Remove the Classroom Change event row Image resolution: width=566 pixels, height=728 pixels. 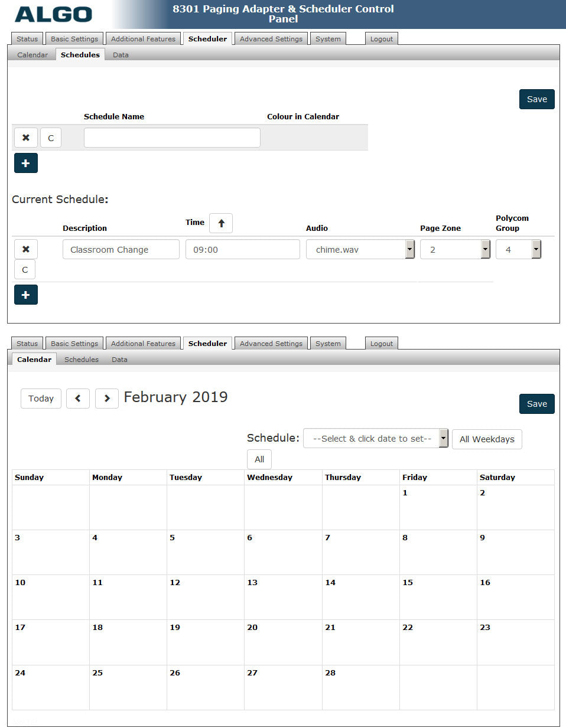point(25,249)
